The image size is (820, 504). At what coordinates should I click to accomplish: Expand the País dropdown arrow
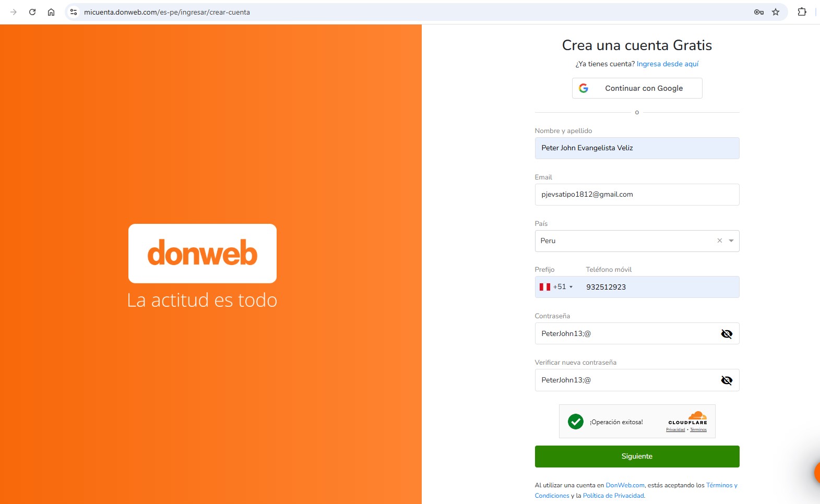click(731, 241)
